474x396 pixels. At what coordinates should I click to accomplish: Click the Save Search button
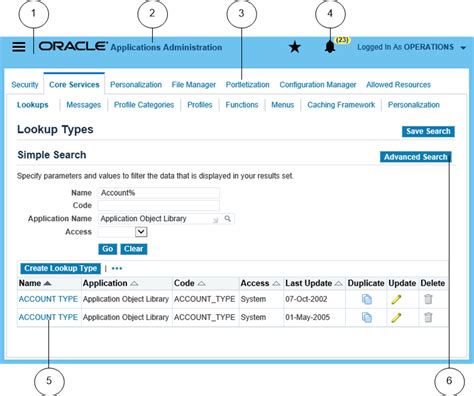click(x=428, y=131)
